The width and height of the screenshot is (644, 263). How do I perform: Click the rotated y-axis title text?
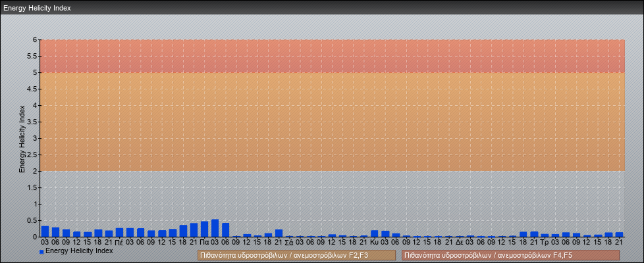(x=22, y=138)
